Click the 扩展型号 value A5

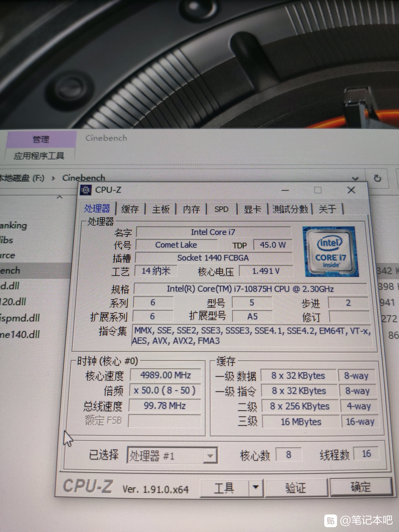tap(252, 316)
